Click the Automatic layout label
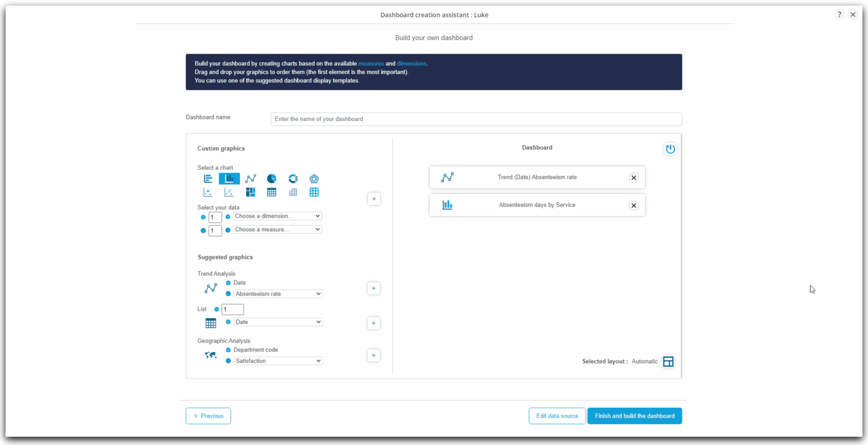The width and height of the screenshot is (868, 445). pyautogui.click(x=644, y=361)
